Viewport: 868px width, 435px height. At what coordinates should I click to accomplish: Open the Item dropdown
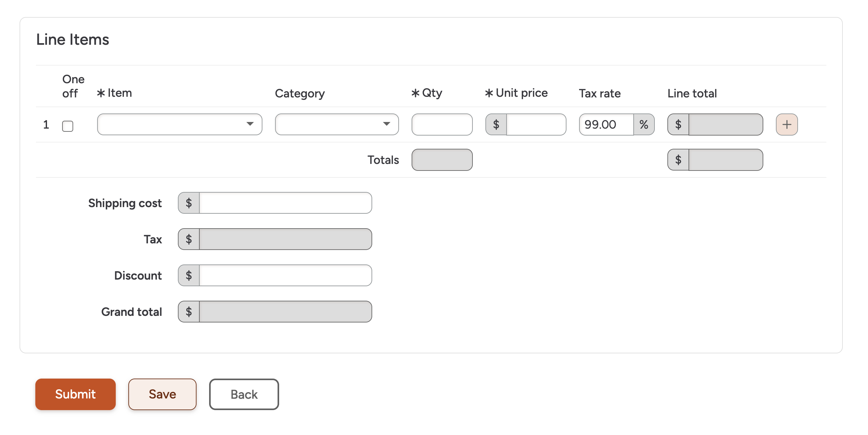click(179, 124)
